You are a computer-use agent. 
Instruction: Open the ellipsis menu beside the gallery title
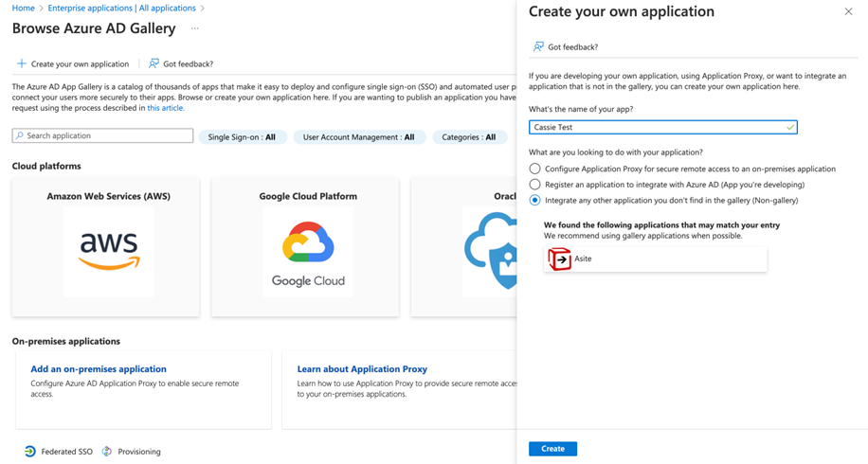point(195,28)
